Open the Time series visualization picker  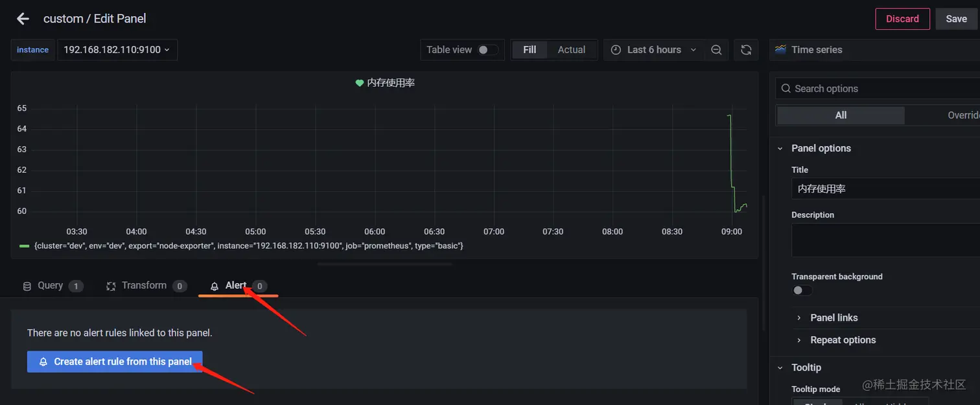pyautogui.click(x=875, y=50)
